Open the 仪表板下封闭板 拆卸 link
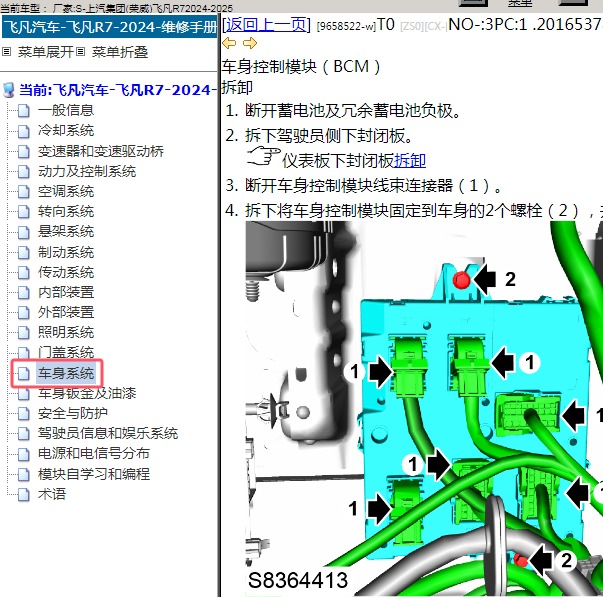Screen dimensions: 603x597 coord(410,160)
